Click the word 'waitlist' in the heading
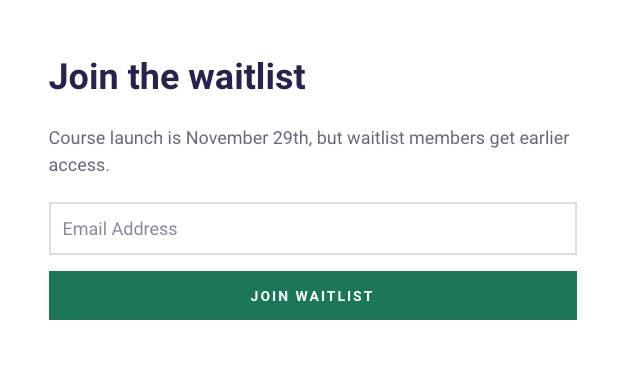Image resolution: width=624 pixels, height=370 pixels. pos(247,76)
